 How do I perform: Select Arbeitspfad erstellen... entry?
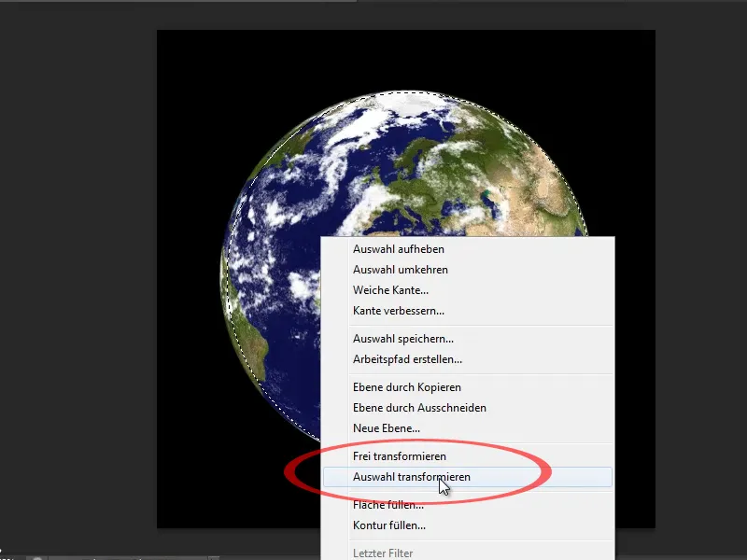[x=468, y=359]
